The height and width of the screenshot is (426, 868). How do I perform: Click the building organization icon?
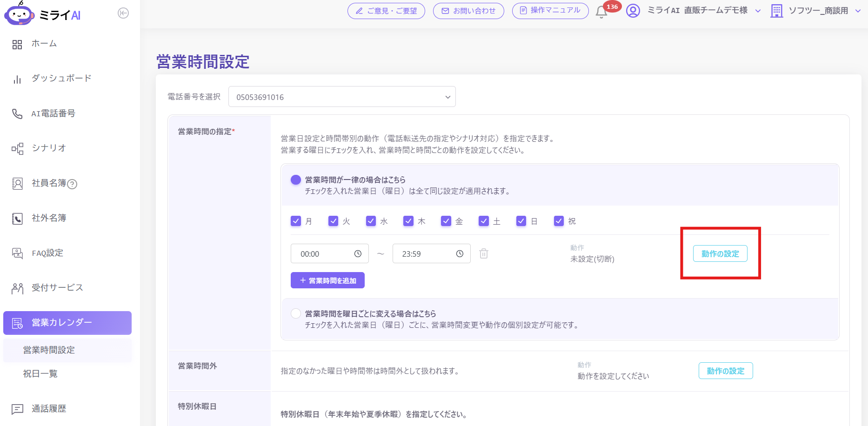click(x=776, y=11)
